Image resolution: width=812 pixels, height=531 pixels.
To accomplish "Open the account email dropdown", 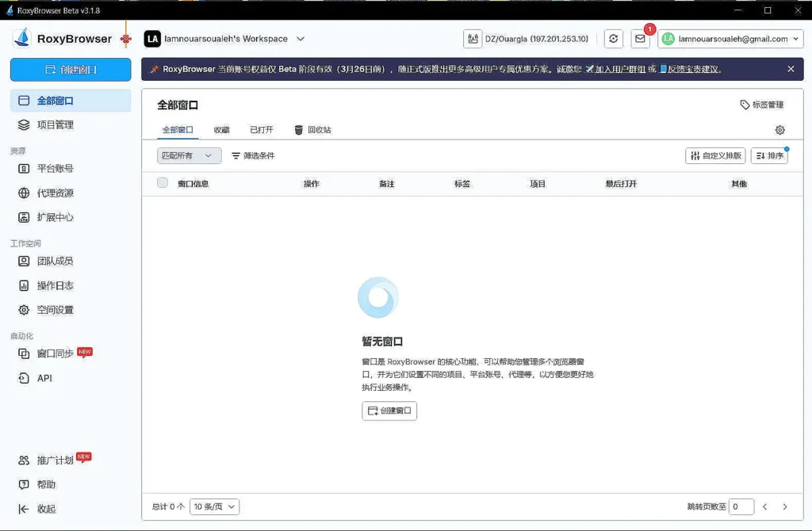I will 730,39.
